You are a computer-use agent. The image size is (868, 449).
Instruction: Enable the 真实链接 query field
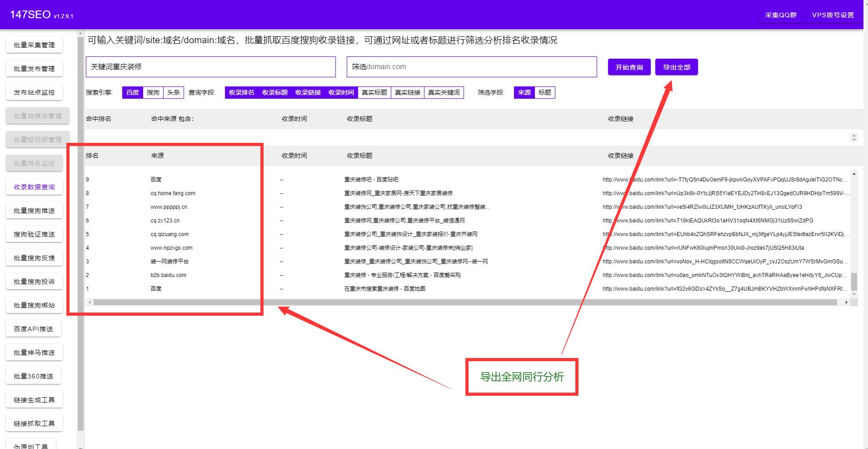point(407,92)
